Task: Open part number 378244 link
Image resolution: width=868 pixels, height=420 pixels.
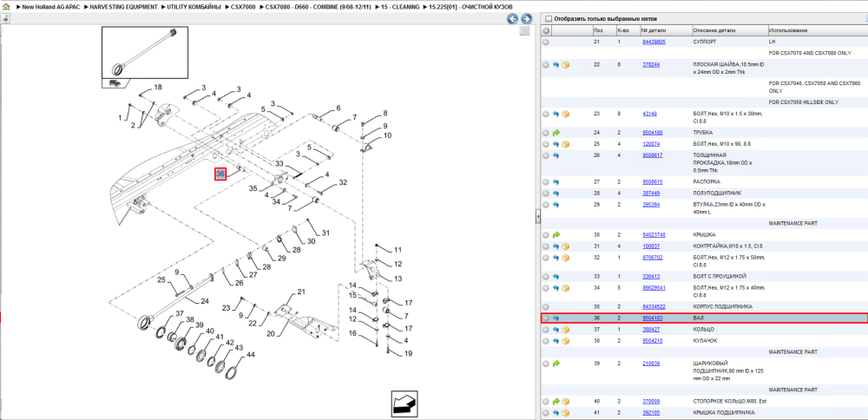Action: click(x=651, y=65)
